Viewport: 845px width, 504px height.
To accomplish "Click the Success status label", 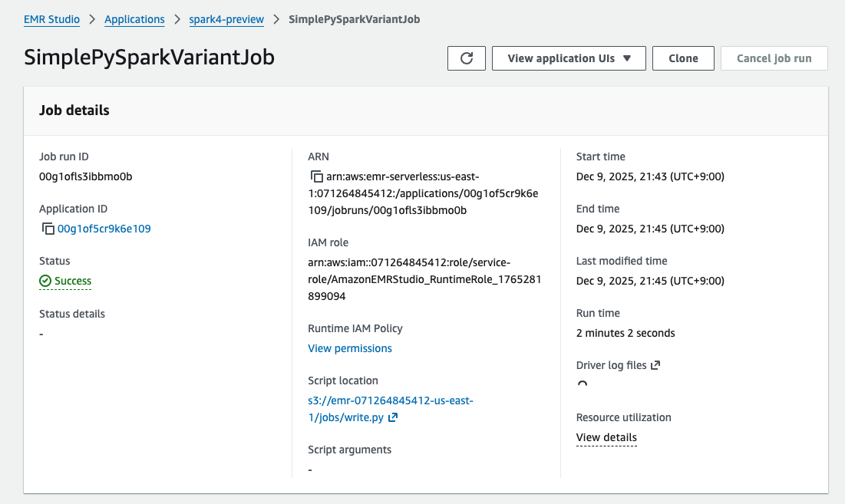I will [73, 281].
